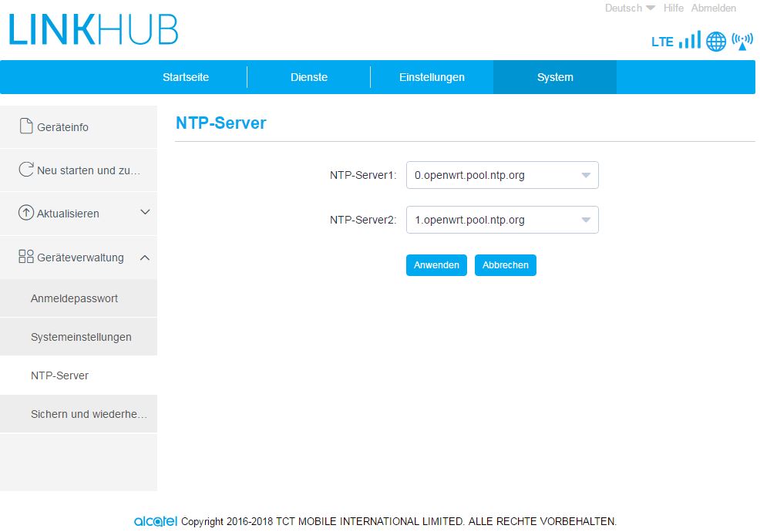Click the Geräteinfo document icon
The height and width of the screenshot is (532, 760).
point(26,126)
